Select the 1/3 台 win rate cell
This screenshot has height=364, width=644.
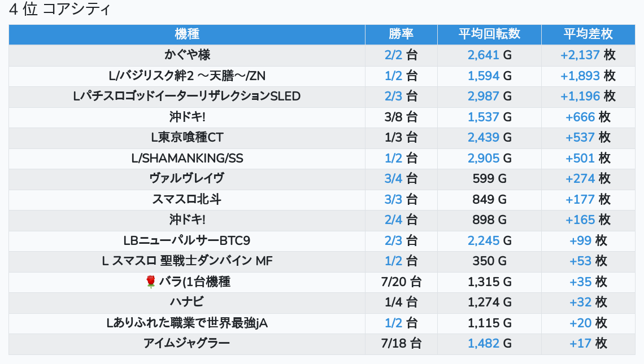401,138
